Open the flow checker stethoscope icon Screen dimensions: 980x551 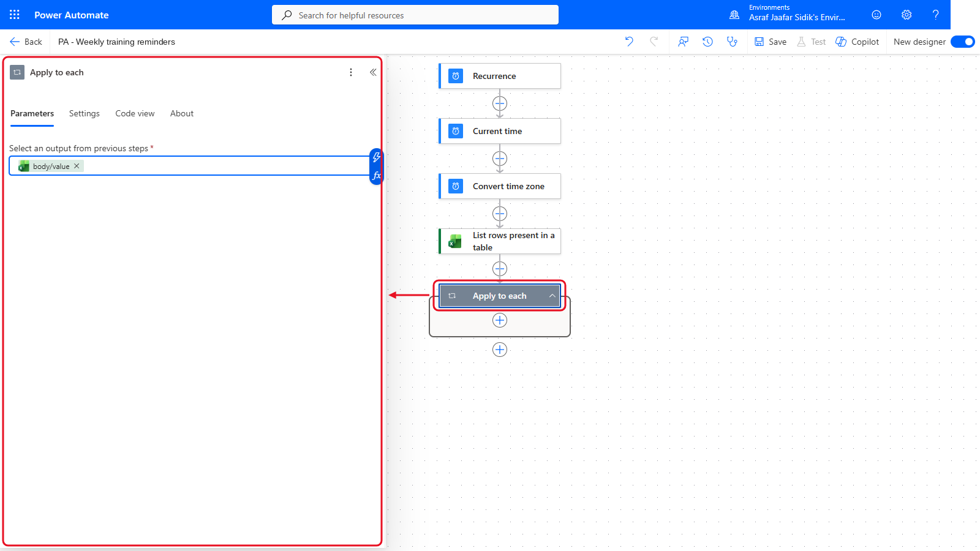732,42
